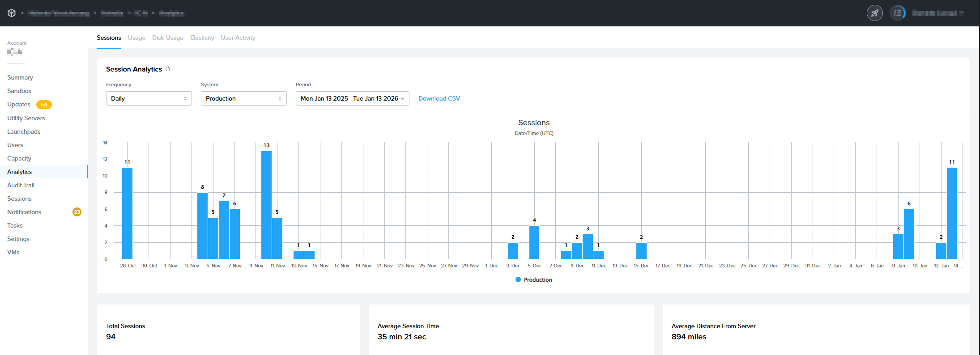Open the Period date range picker

pos(352,98)
